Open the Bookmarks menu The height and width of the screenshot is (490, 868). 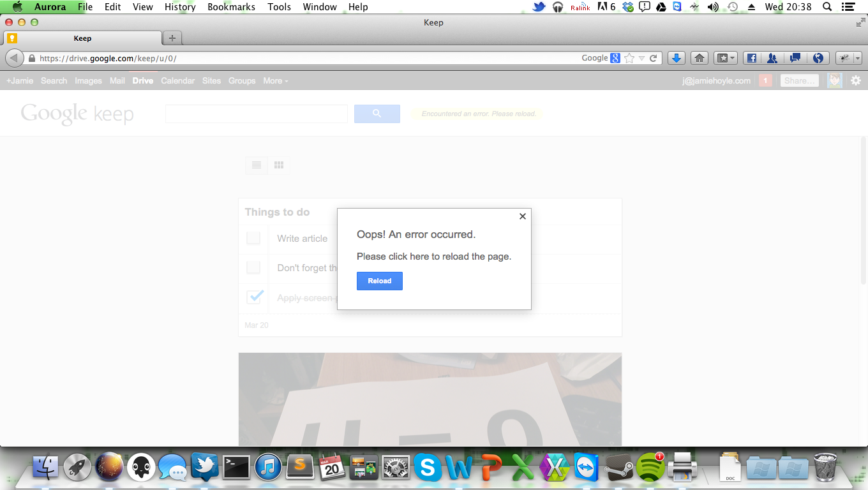click(x=231, y=7)
